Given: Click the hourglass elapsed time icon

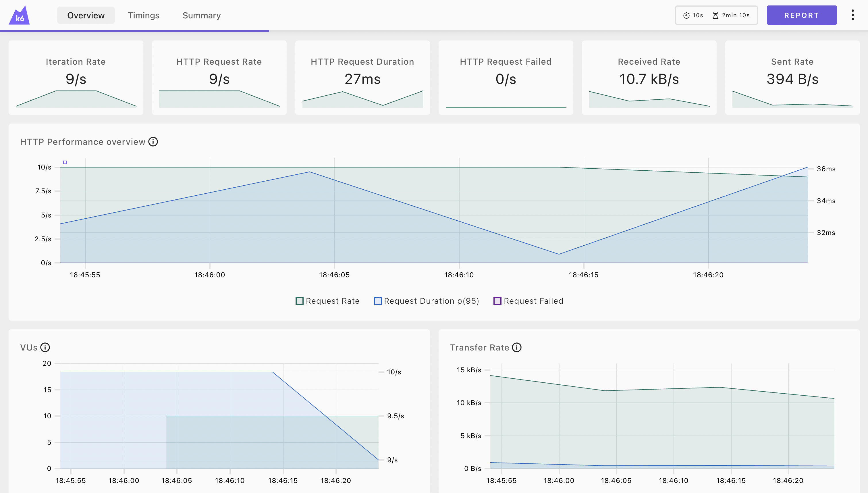Looking at the screenshot, I should click(715, 15).
